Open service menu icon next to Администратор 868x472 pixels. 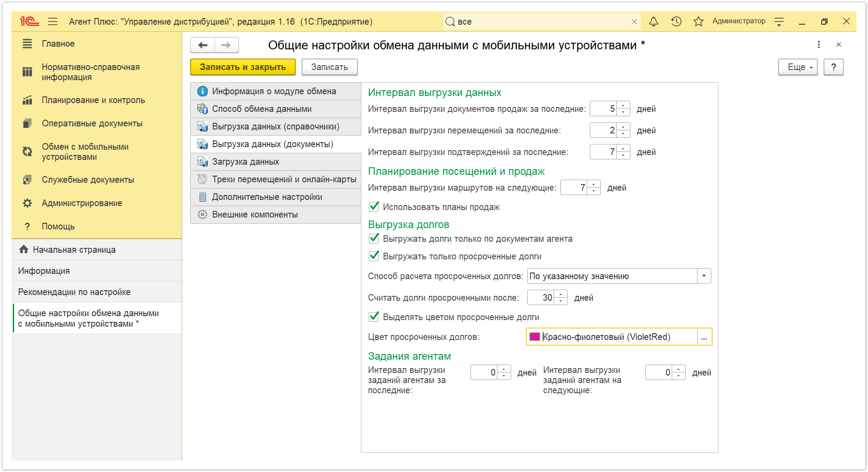pos(779,21)
